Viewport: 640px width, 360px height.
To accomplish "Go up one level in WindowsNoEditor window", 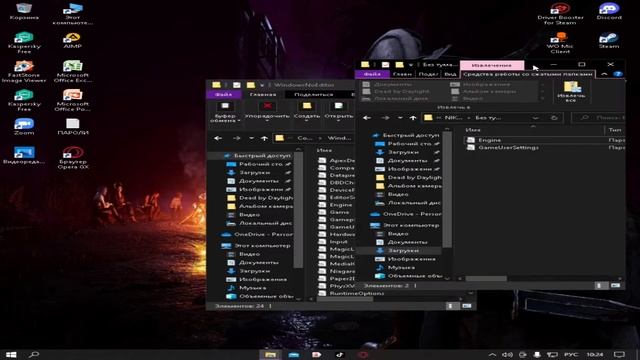I will coord(264,138).
